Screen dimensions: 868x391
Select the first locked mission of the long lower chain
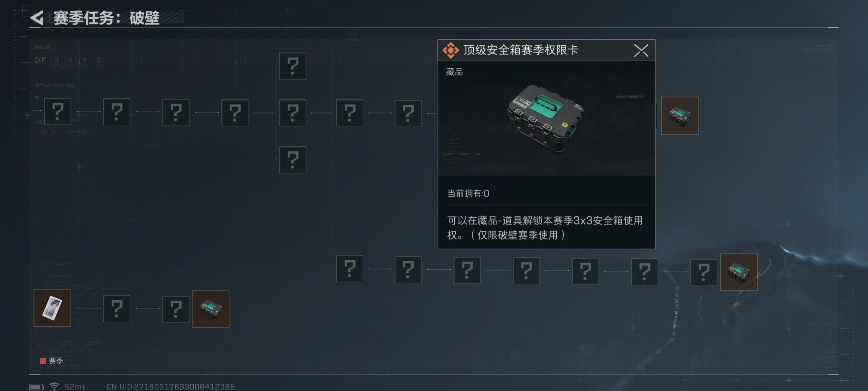tap(349, 268)
